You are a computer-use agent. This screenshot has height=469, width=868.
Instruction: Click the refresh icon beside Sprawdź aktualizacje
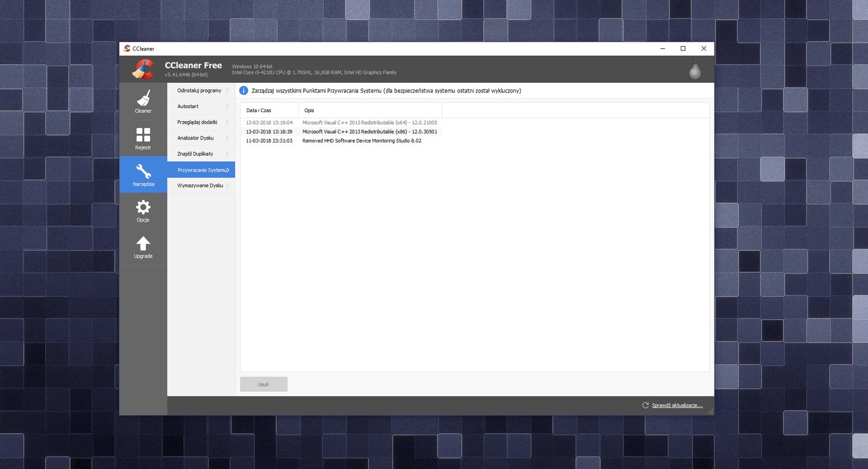pos(645,405)
